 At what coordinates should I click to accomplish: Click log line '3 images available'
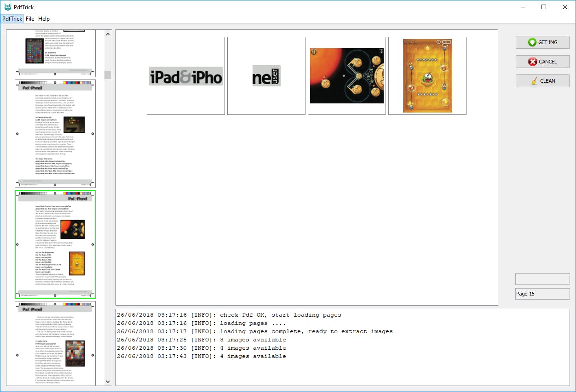coord(201,340)
